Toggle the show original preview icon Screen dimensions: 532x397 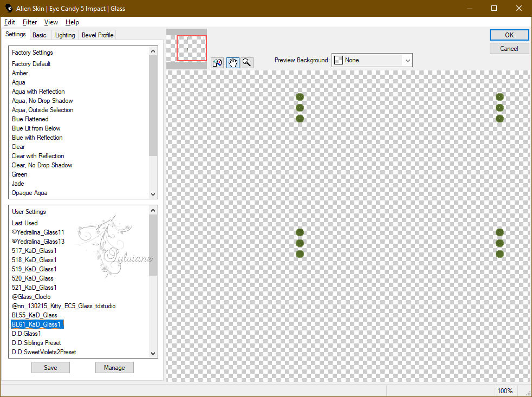point(217,63)
